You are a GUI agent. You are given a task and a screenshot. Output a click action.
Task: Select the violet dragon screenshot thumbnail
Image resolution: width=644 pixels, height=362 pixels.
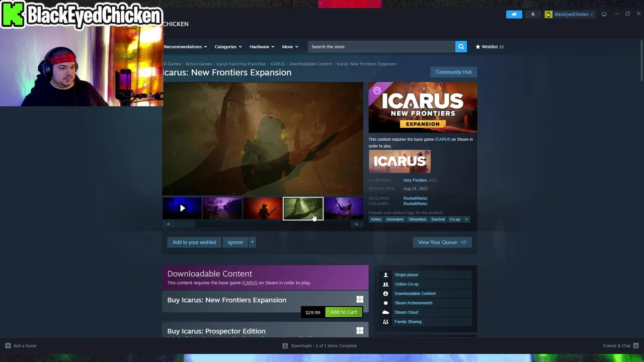(344, 208)
